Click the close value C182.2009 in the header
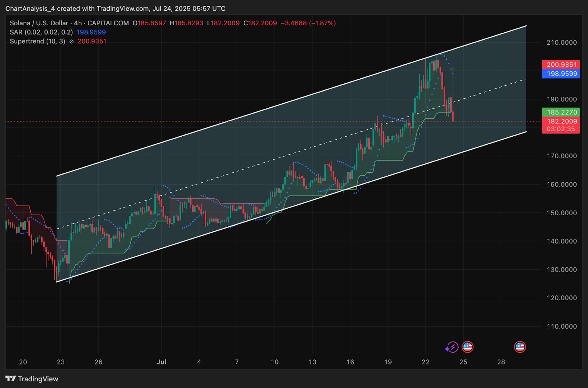 (x=260, y=23)
